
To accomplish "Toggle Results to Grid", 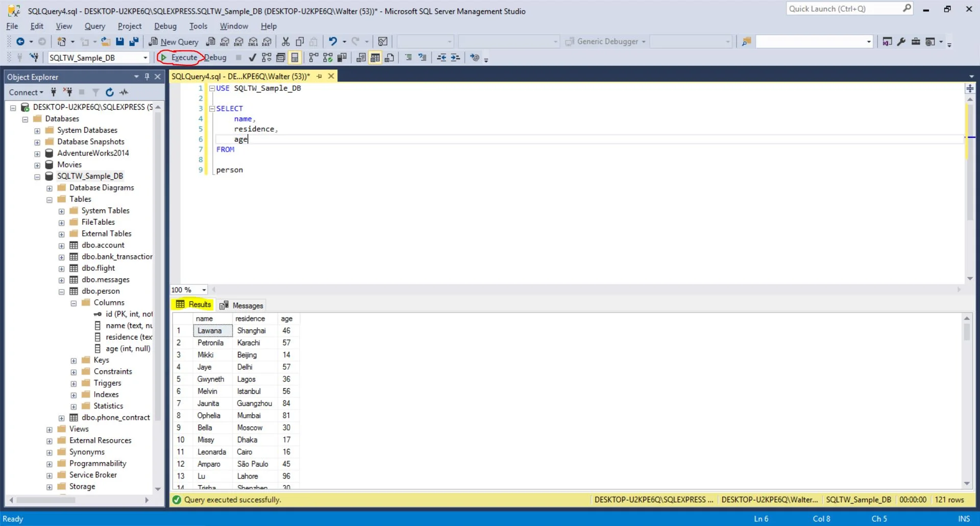I will coord(375,58).
